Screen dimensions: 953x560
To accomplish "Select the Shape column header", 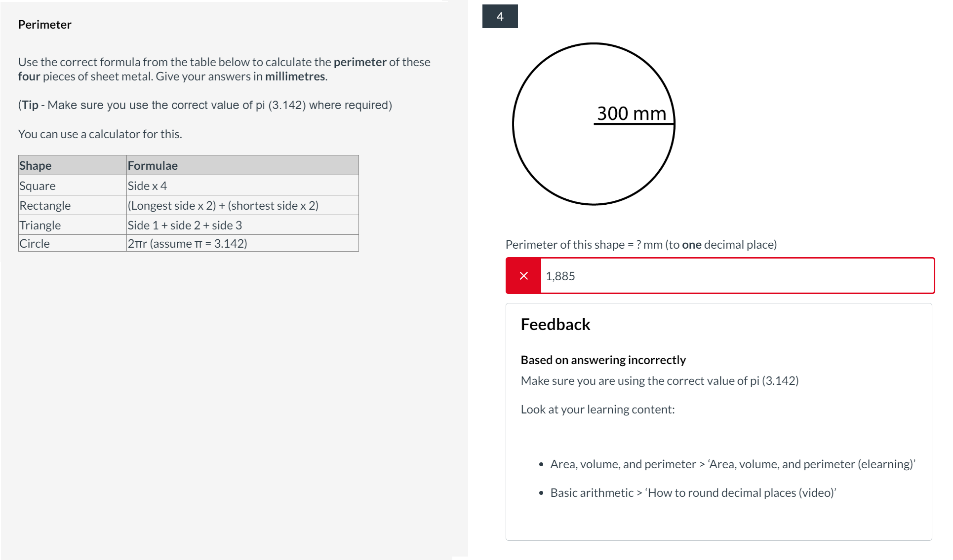I will pyautogui.click(x=35, y=165).
